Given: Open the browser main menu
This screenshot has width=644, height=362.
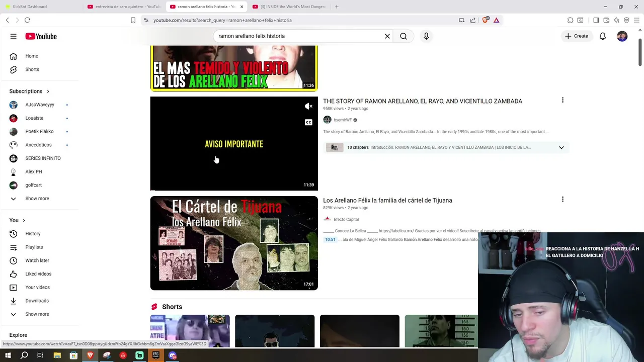Looking at the screenshot, I should [x=636, y=20].
